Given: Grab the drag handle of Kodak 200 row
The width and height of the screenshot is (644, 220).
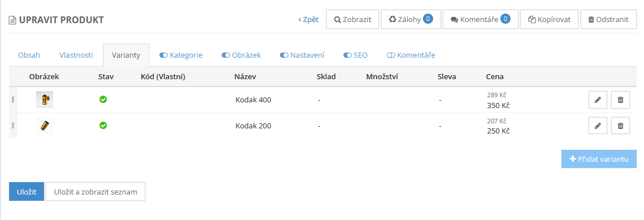Looking at the screenshot, I should (x=13, y=126).
